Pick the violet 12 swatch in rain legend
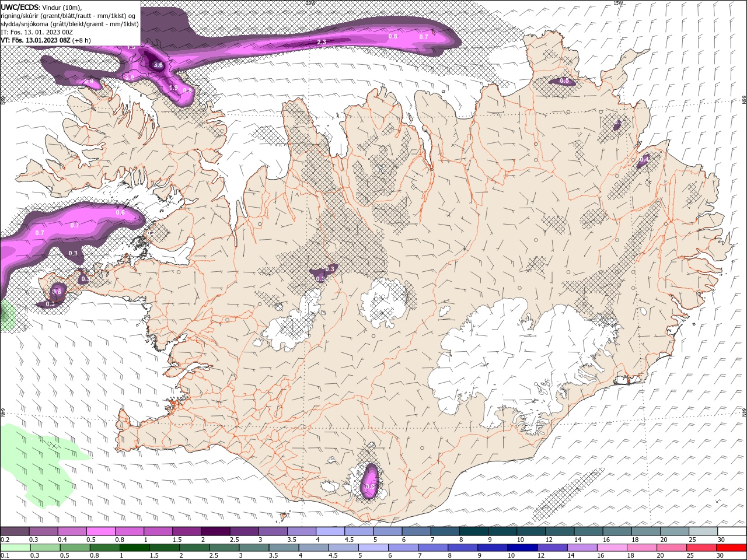The width and height of the screenshot is (747, 560). [553, 548]
